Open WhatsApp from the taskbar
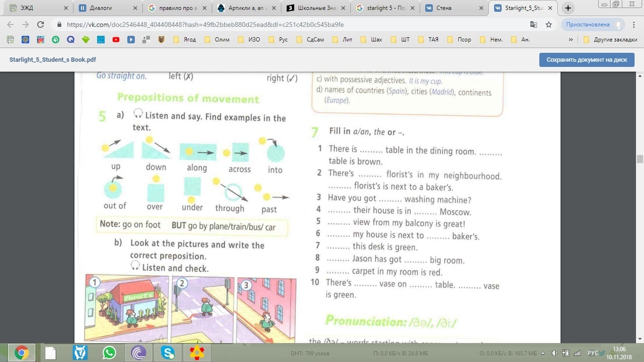 pyautogui.click(x=109, y=352)
